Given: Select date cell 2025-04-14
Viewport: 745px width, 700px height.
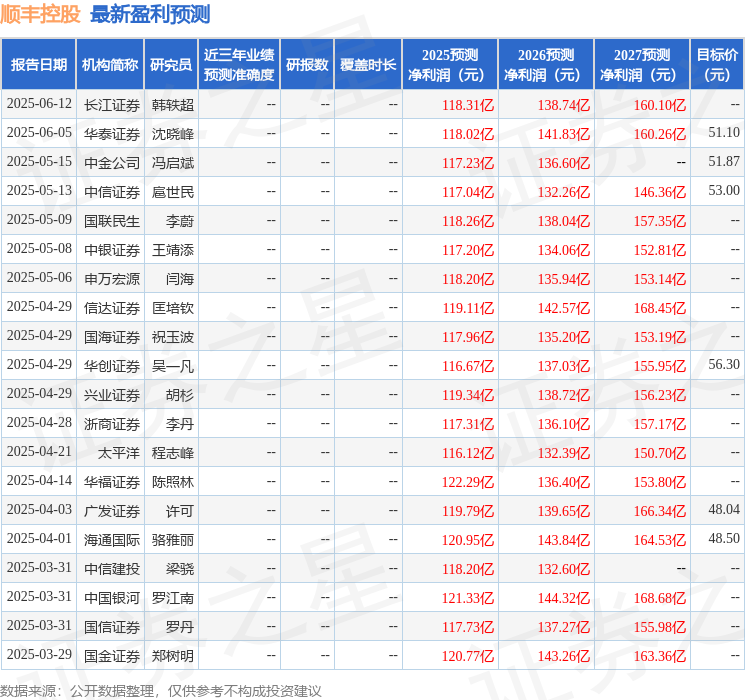Looking at the screenshot, I should [39, 480].
